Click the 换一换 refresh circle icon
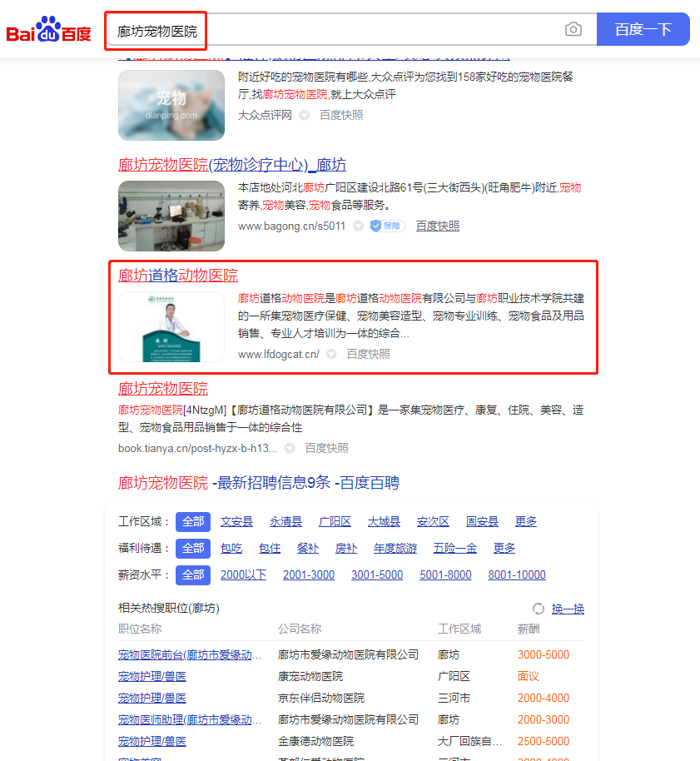Viewport: 700px width, 761px height. click(x=538, y=609)
